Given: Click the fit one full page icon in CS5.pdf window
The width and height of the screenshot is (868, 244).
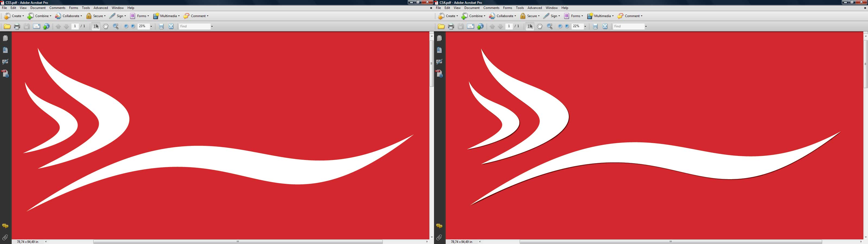Looking at the screenshot, I should coord(171,26).
